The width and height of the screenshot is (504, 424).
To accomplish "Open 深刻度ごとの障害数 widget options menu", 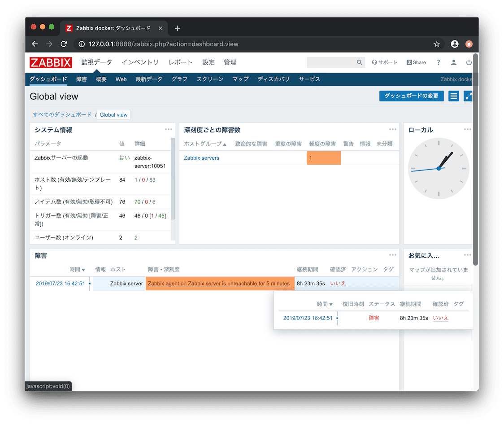I will [x=392, y=129].
